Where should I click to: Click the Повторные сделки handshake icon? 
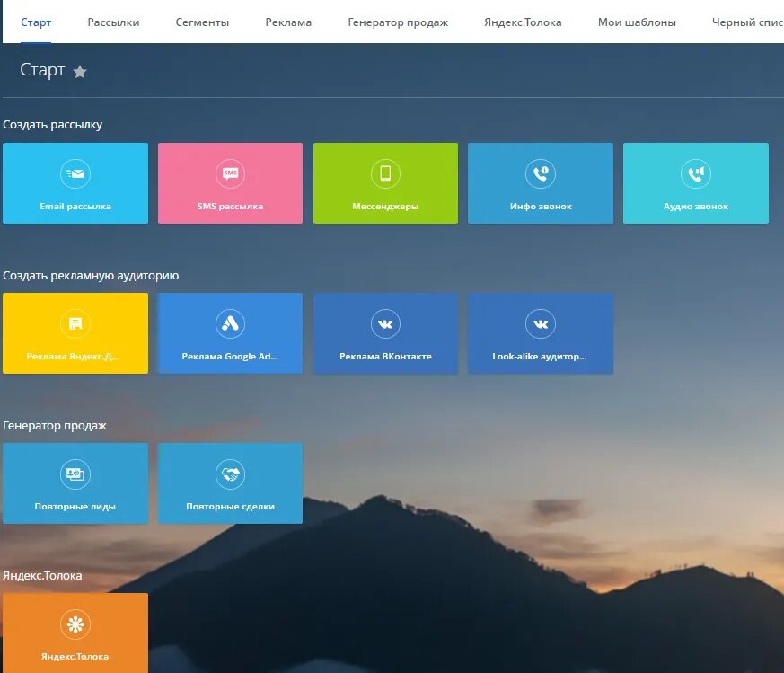(x=230, y=474)
